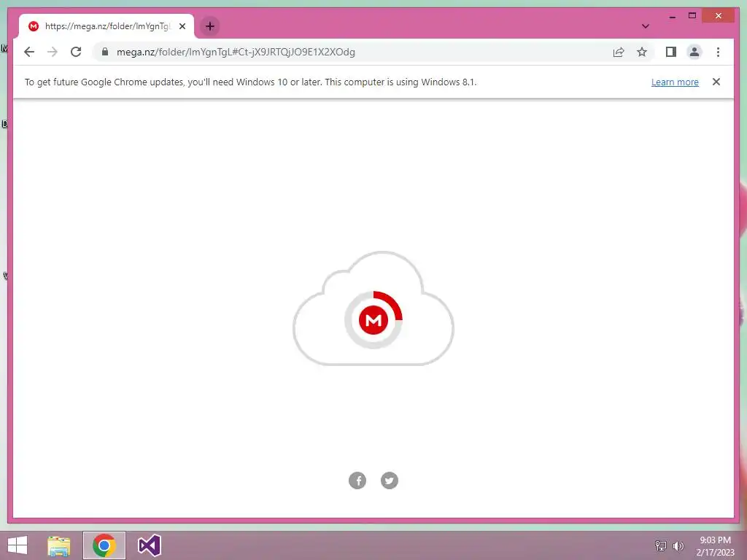Select the mega.nz folder tab
Viewport: 747px width, 560px height.
[107, 26]
